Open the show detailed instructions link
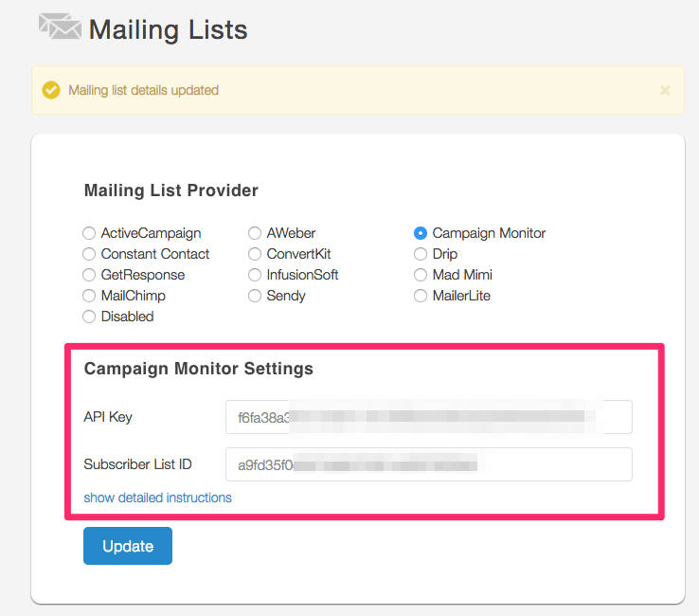Image resolution: width=699 pixels, height=616 pixels. tap(158, 498)
